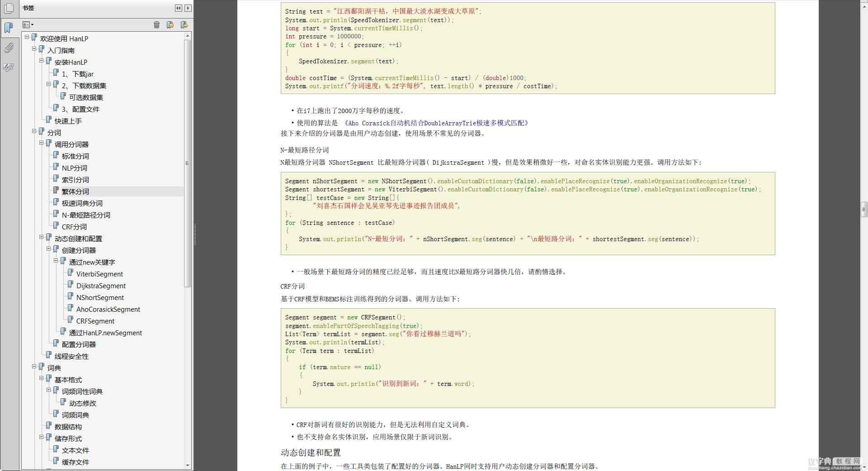Viewport: 868px width, 471px height.
Task: Collapse the 通过new关键字 node
Action: tap(56, 261)
